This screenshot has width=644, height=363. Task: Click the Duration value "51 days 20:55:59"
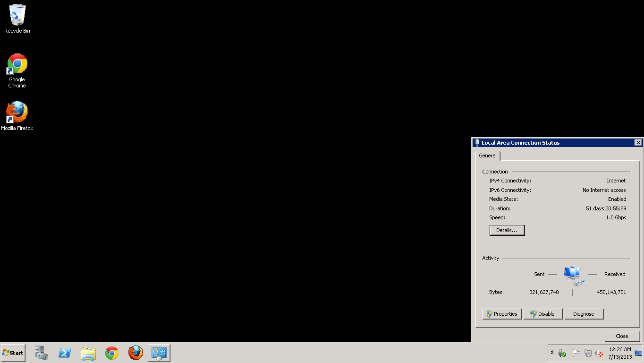(x=606, y=208)
